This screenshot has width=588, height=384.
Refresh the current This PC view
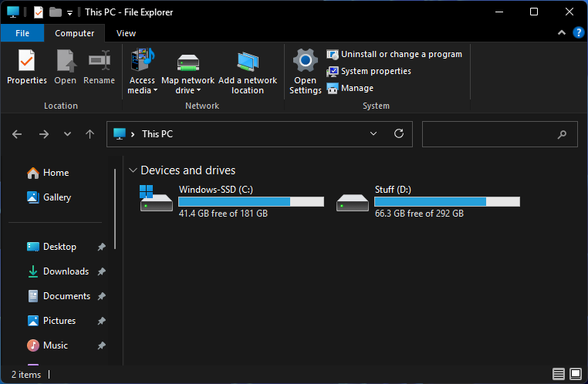point(399,133)
